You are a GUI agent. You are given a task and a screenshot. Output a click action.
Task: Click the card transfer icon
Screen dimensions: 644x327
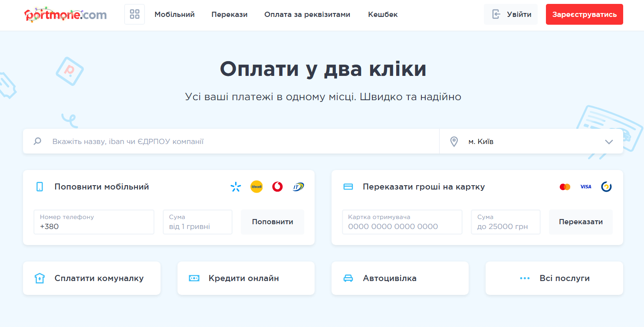348,187
